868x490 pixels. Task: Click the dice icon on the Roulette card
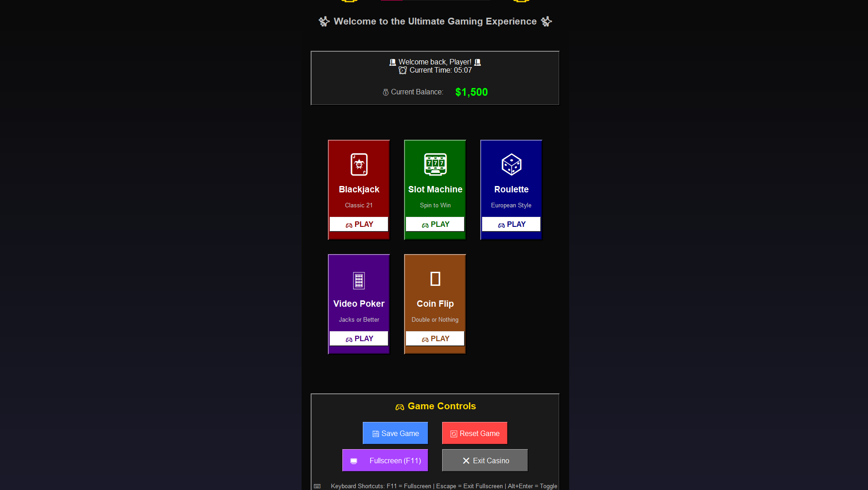[511, 164]
